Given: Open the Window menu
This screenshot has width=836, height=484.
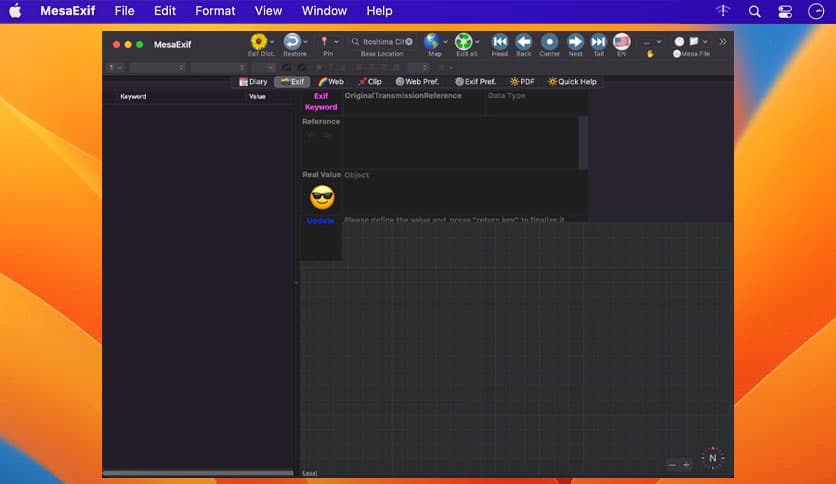Looking at the screenshot, I should 324,11.
